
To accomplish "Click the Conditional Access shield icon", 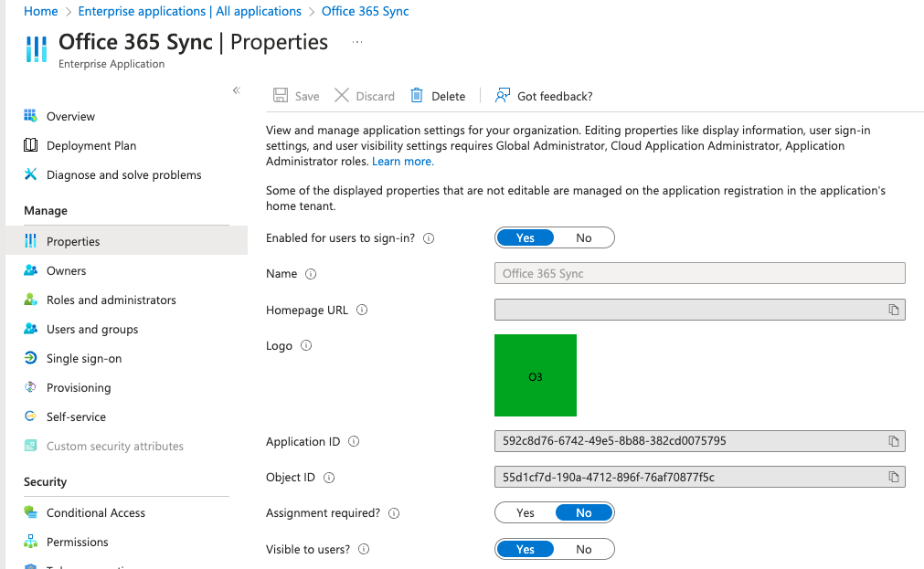I will (x=31, y=512).
